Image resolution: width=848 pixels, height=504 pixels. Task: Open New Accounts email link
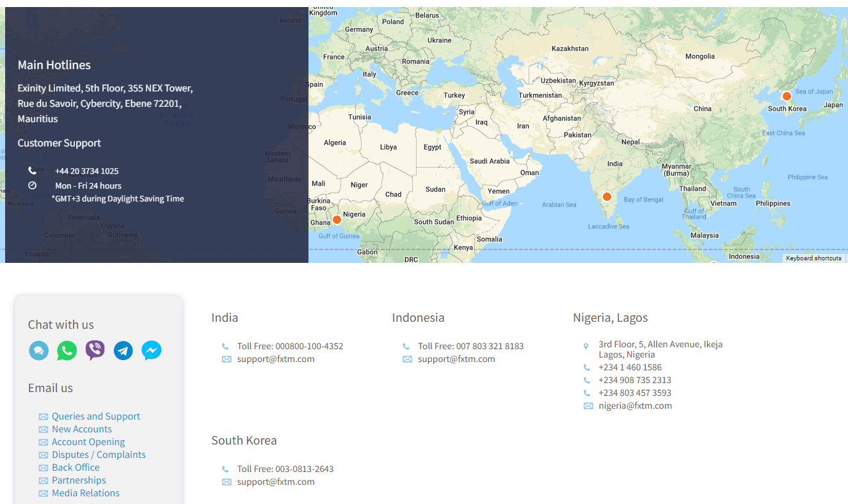[x=82, y=429]
